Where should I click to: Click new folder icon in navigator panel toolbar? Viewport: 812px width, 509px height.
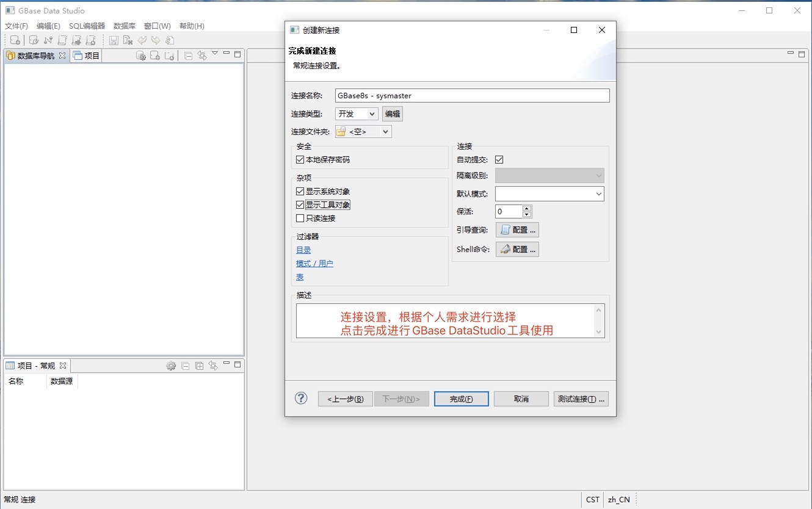(169, 56)
